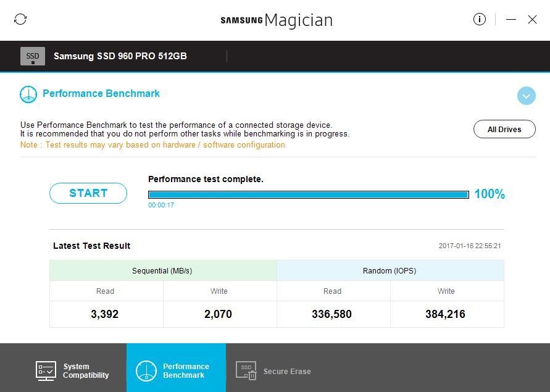
Task: Open the information icon in the title bar
Action: point(480,19)
